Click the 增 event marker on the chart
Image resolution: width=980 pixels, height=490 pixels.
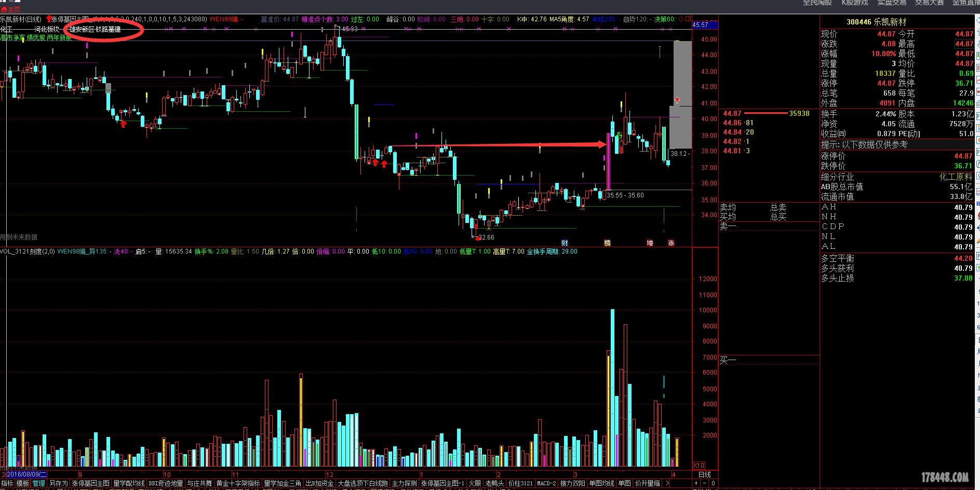point(650,243)
